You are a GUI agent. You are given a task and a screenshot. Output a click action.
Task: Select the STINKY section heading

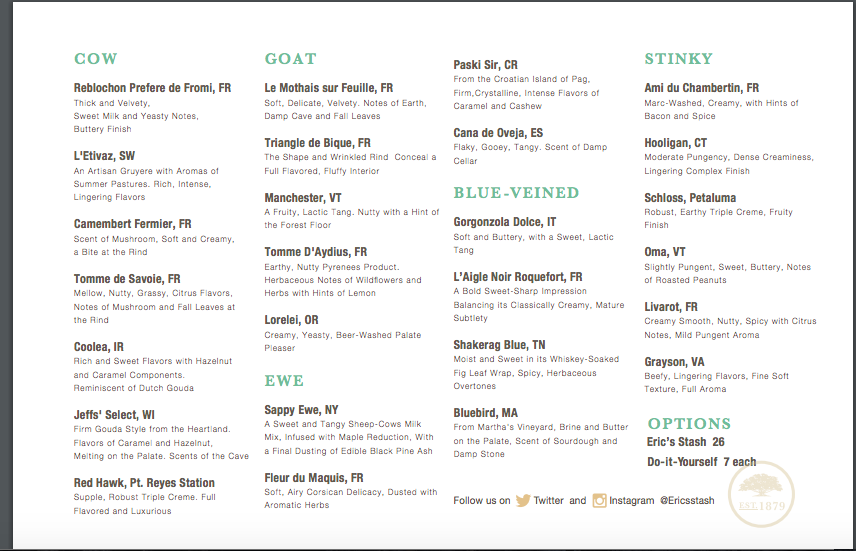(x=678, y=59)
